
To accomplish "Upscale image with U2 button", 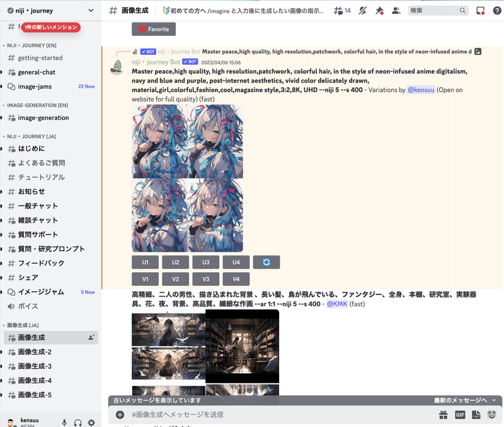I will click(x=176, y=262).
